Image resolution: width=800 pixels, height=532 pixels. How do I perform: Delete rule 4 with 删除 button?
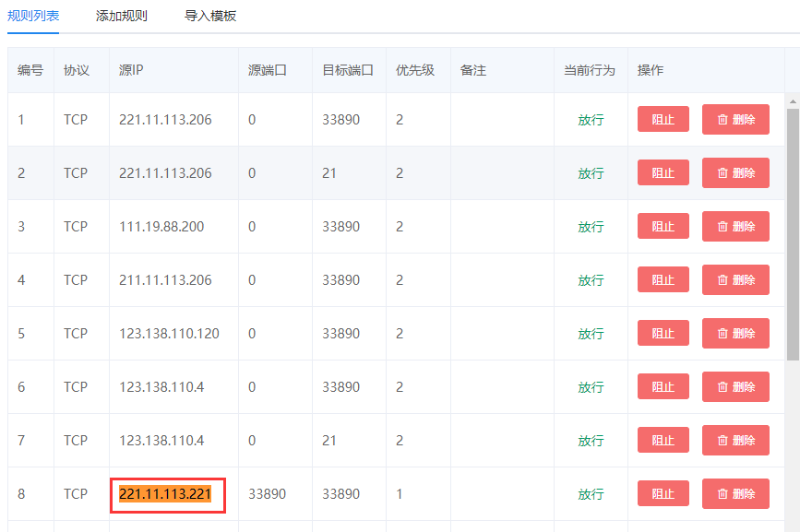[x=735, y=280]
